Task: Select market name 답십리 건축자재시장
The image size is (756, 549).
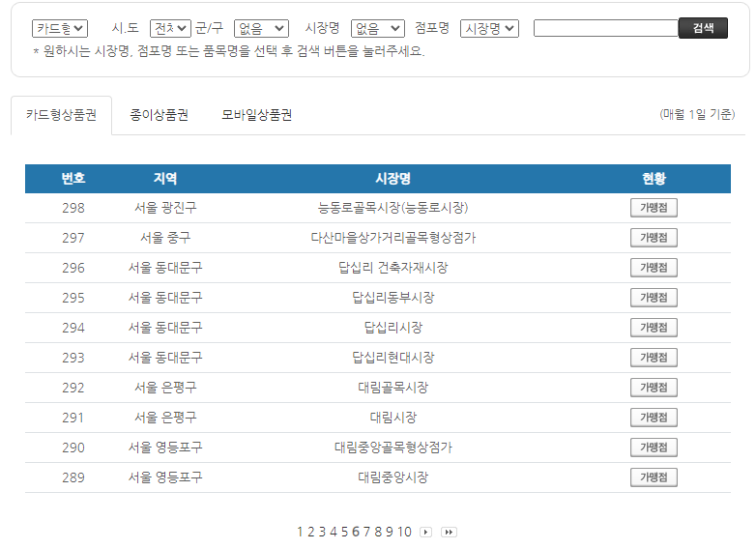Action: 393,268
